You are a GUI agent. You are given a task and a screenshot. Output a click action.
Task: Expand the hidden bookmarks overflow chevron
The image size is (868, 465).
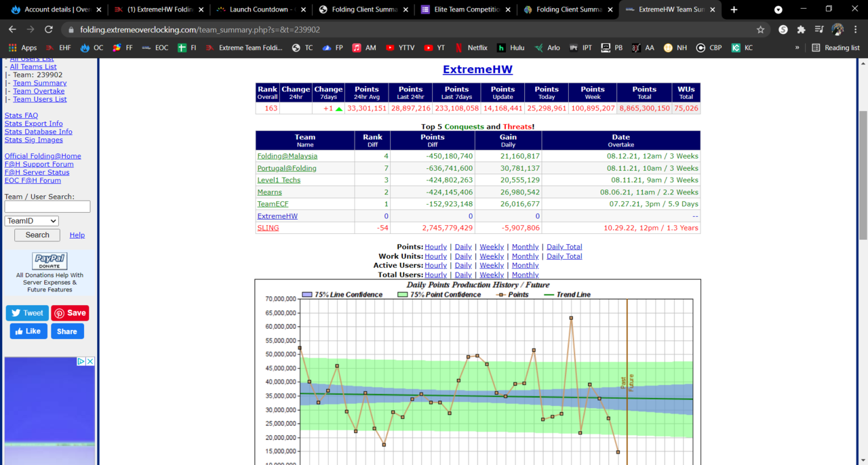pos(797,48)
